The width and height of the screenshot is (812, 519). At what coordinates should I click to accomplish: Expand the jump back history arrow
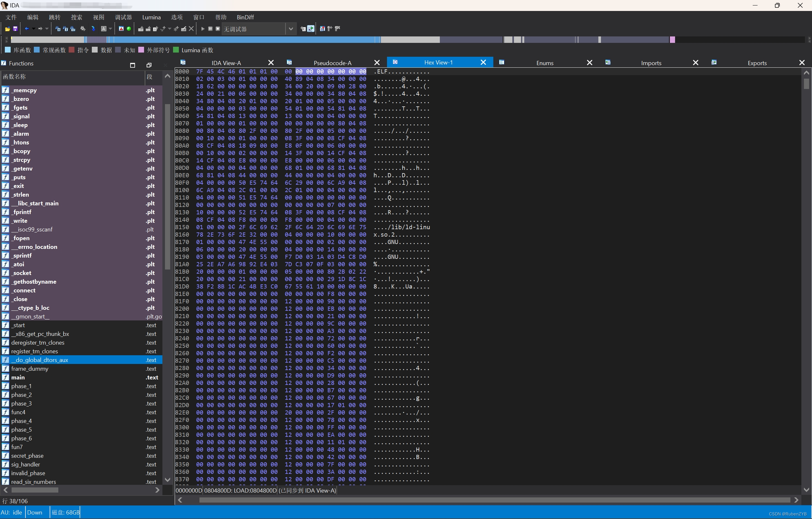[34, 29]
